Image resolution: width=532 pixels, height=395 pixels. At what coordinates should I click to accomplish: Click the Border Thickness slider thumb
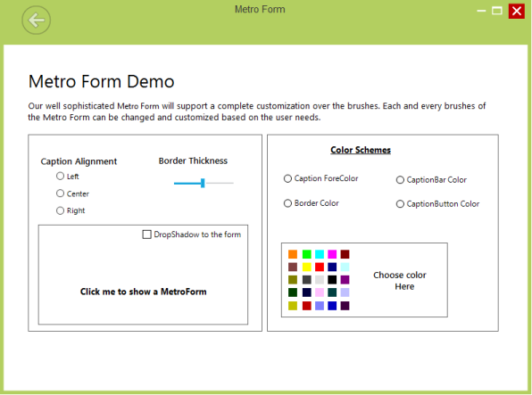[x=203, y=183]
